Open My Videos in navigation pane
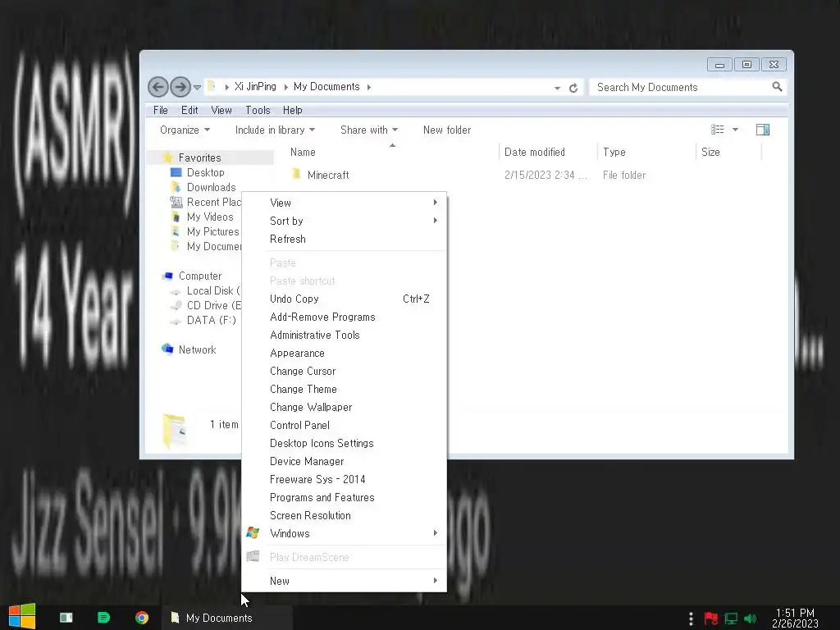This screenshot has height=630, width=840. [x=210, y=217]
